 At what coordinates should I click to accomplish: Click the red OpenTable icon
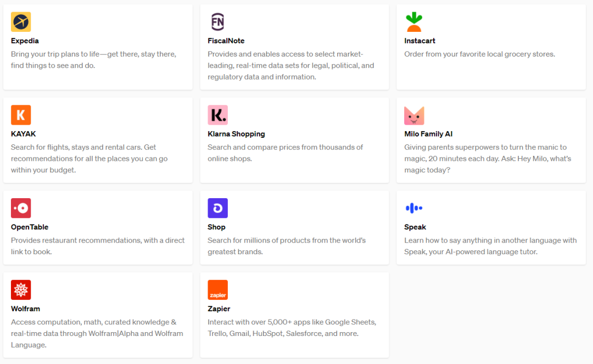(21, 208)
